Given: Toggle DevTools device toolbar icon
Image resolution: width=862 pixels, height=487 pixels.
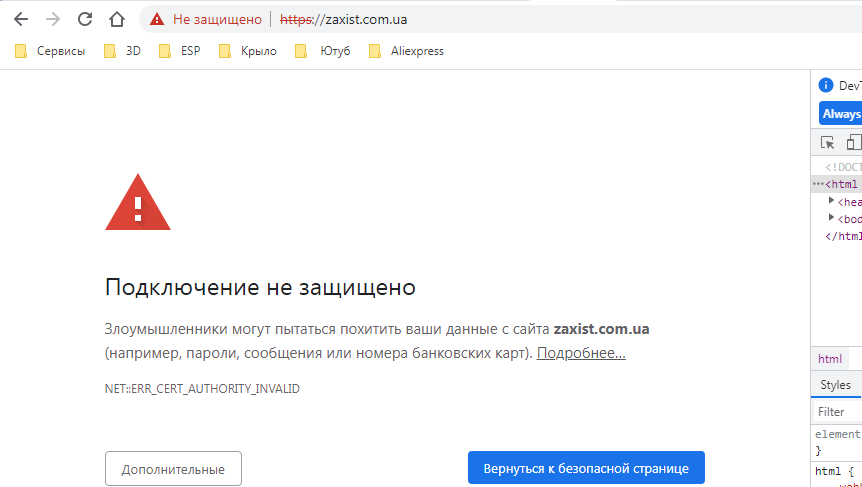Looking at the screenshot, I should tap(854, 143).
